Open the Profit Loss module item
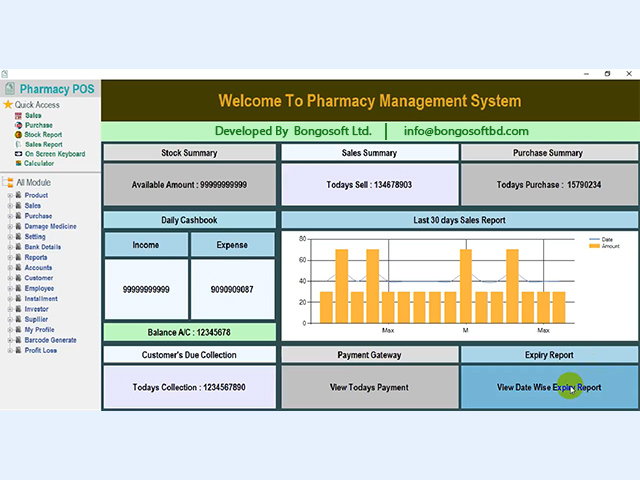This screenshot has height=480, width=640. [x=40, y=350]
